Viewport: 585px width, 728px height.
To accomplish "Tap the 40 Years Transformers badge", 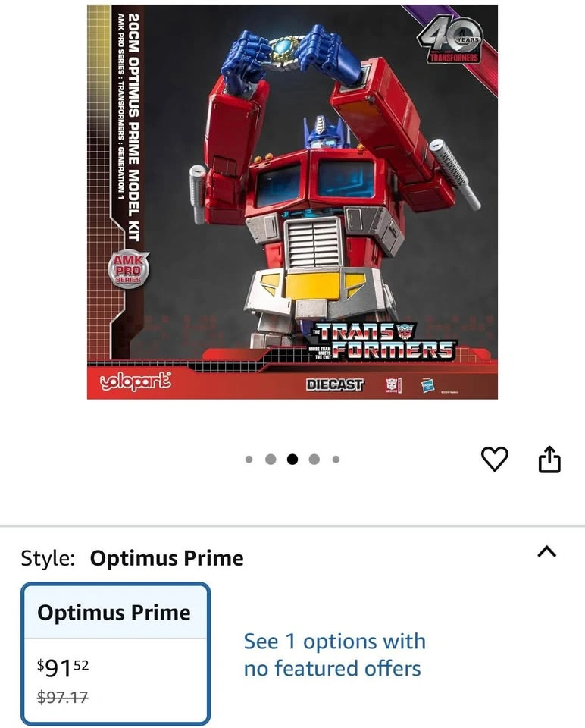I will 450,41.
